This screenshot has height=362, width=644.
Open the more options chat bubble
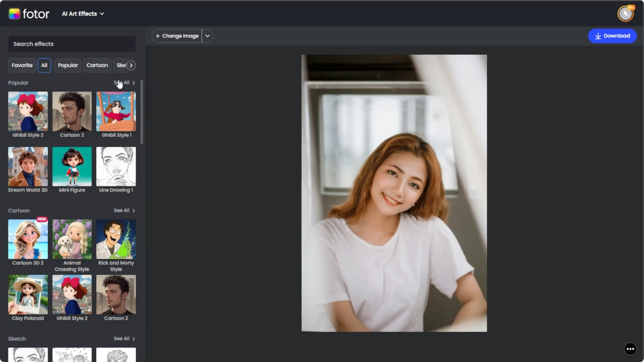pos(630,349)
